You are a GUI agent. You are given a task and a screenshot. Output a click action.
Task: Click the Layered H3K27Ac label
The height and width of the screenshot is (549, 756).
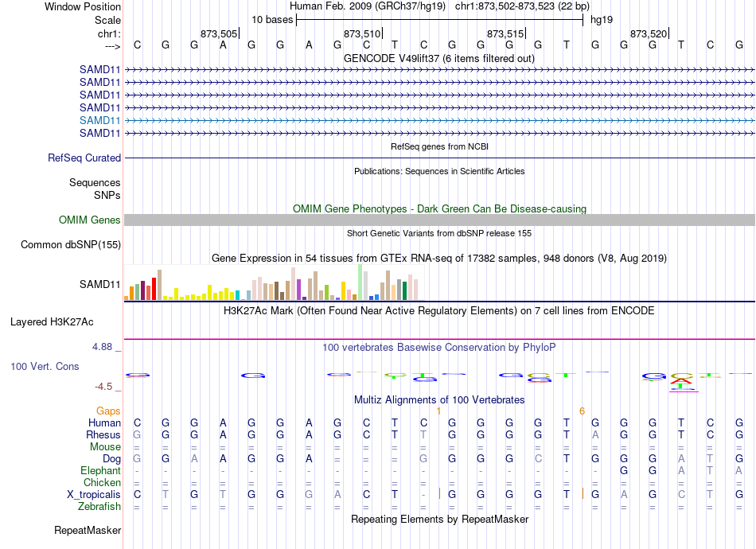click(x=52, y=322)
